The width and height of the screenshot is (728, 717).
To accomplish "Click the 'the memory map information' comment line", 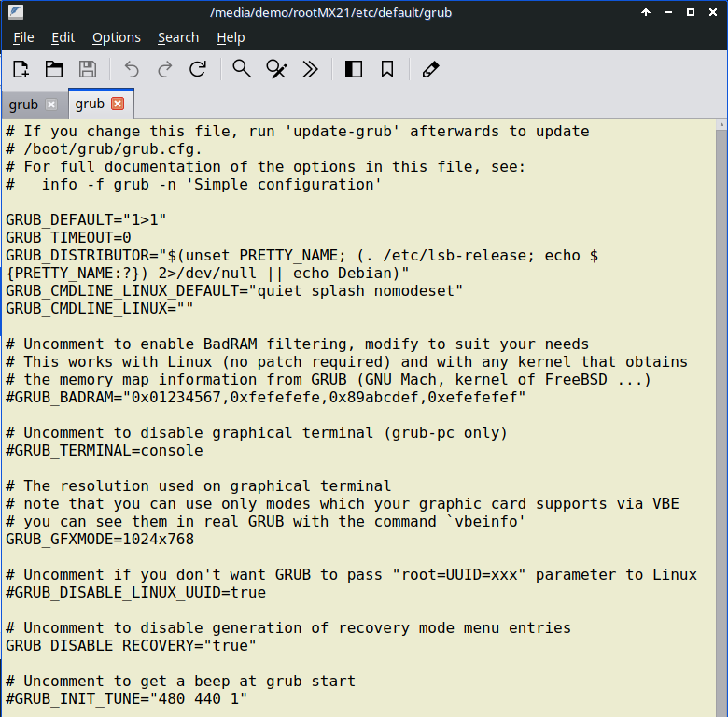I will tap(329, 380).
